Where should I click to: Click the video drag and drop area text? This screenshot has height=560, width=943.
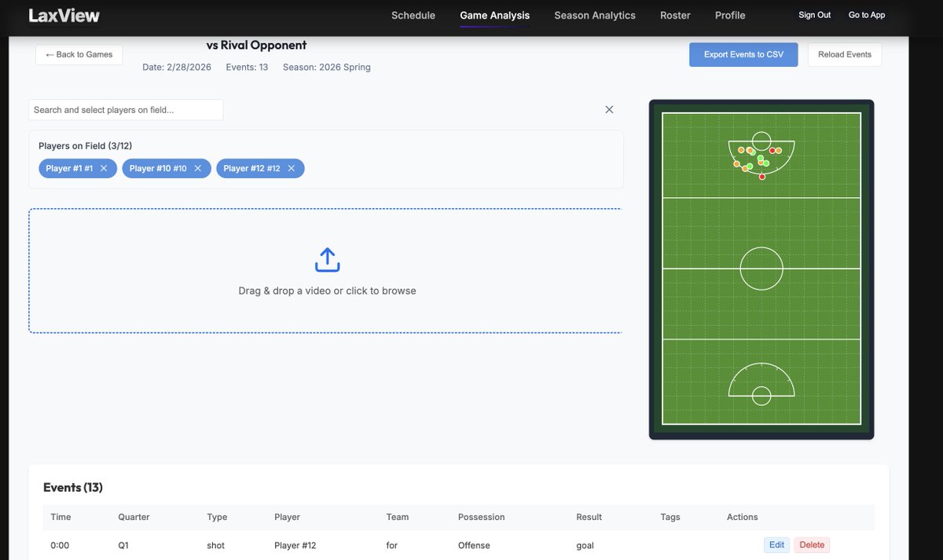click(327, 291)
